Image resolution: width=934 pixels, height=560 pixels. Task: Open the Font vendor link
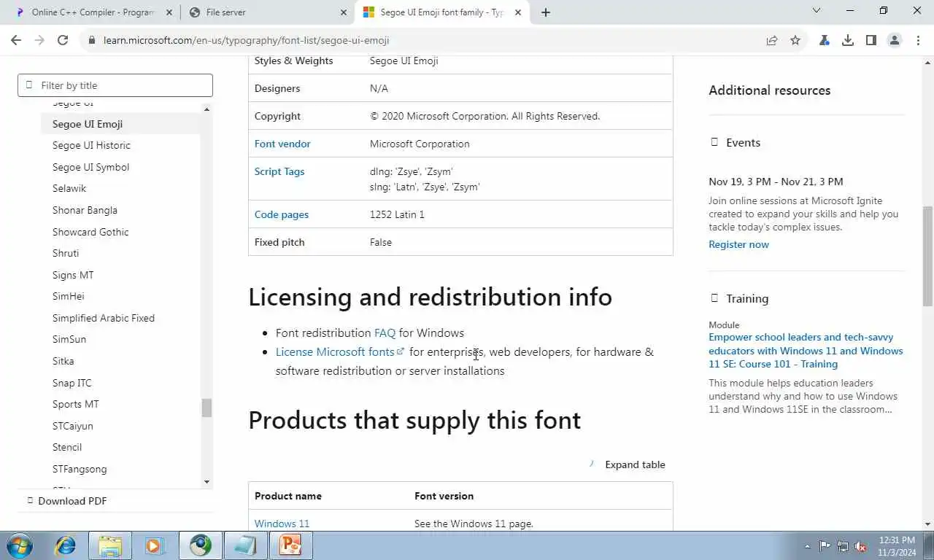(x=282, y=144)
